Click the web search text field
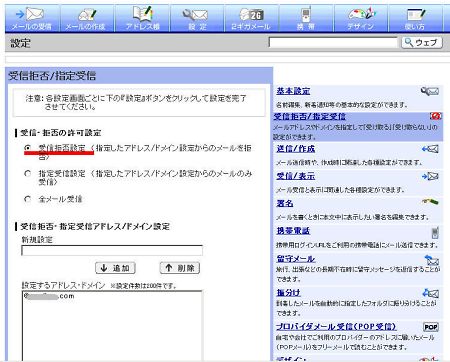 [333, 42]
